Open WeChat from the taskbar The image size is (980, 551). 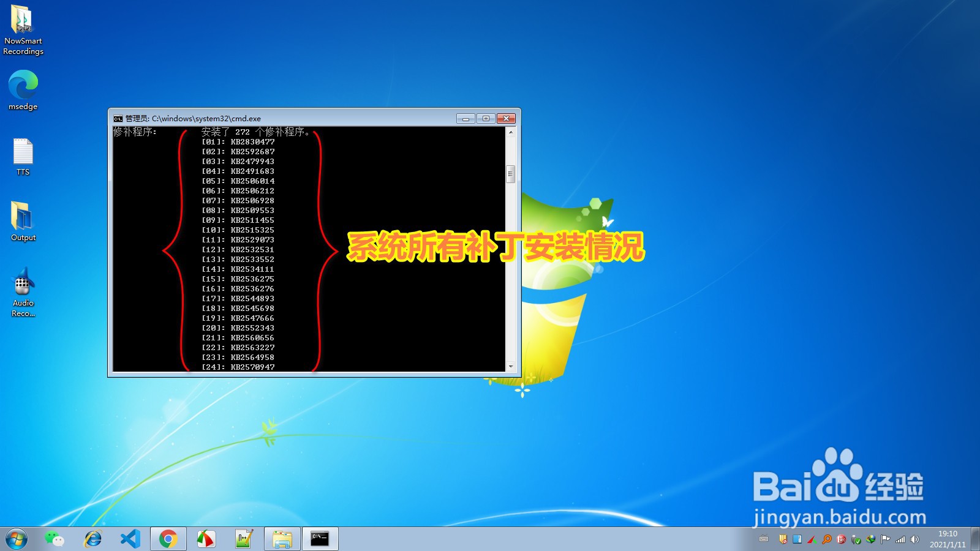point(55,539)
